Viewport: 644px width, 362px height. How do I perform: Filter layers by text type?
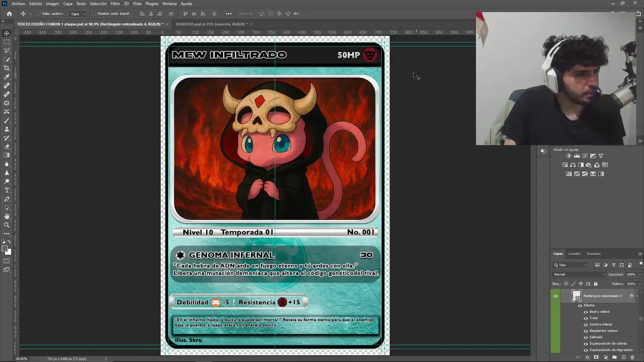613,265
